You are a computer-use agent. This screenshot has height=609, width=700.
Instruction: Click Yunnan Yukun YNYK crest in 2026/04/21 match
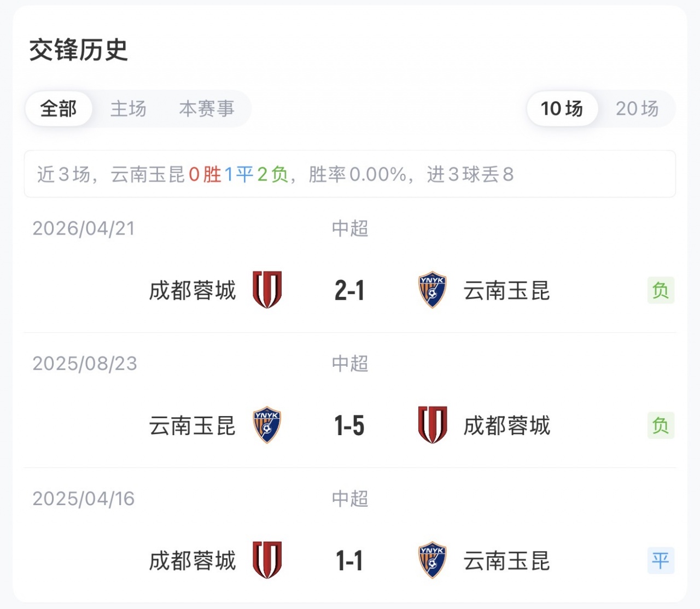pyautogui.click(x=432, y=290)
